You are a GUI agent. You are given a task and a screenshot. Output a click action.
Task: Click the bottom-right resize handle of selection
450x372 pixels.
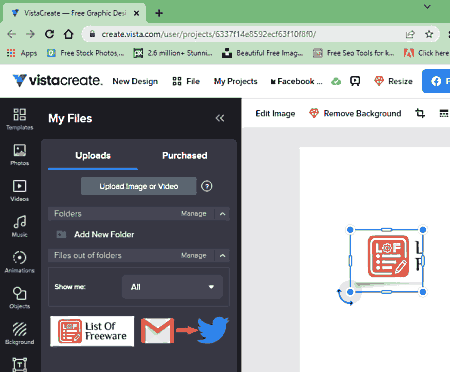[423, 292]
